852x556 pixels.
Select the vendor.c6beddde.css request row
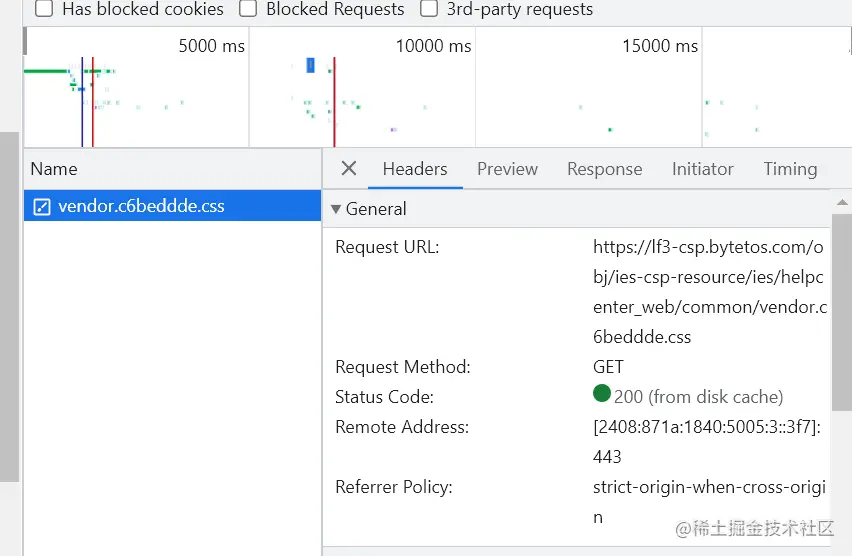point(172,206)
